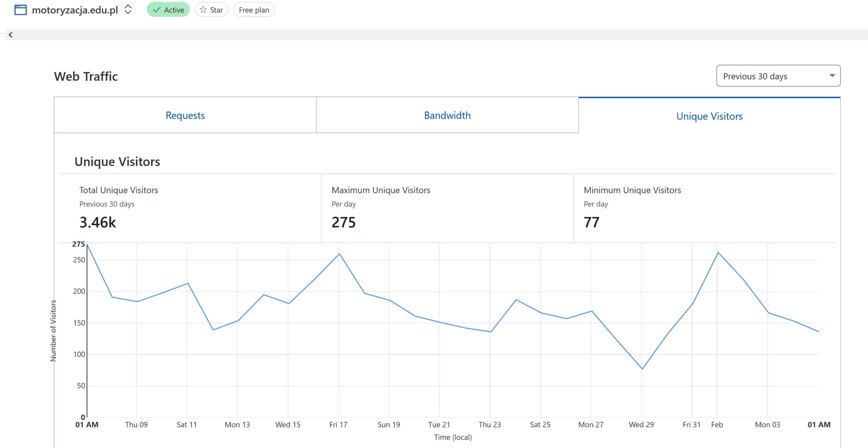Viewport: 868px width, 448px height.
Task: Open the Previous 30 days dropdown
Action: pos(773,76)
